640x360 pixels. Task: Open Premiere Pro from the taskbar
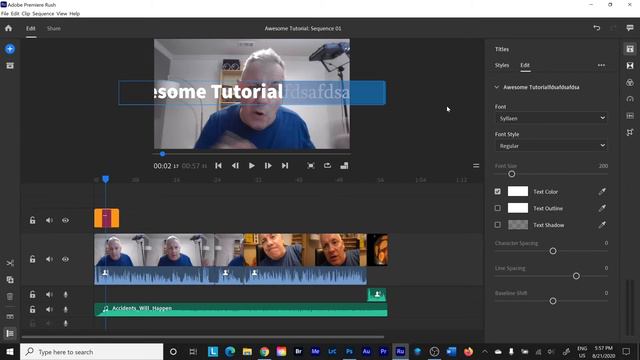tap(383, 351)
